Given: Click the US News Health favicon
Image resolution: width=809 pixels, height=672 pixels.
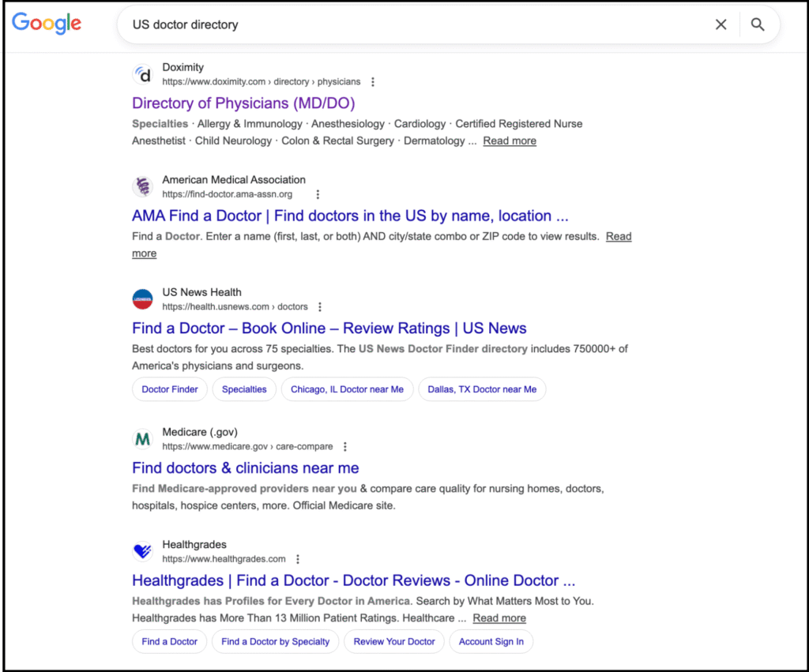Looking at the screenshot, I should (x=143, y=299).
